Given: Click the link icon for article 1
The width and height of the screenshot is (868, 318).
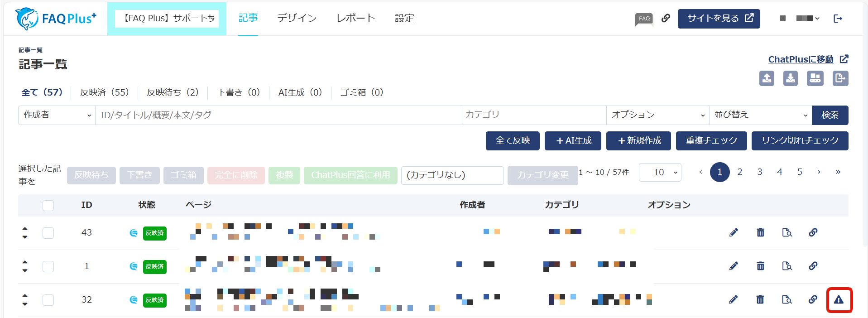Looking at the screenshot, I should pyautogui.click(x=813, y=266).
